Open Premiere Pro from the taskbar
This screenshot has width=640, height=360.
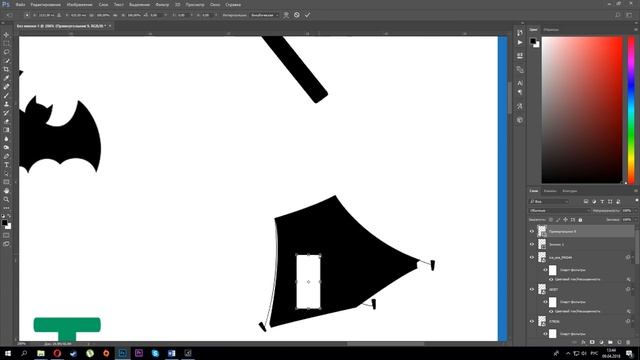pos(139,353)
